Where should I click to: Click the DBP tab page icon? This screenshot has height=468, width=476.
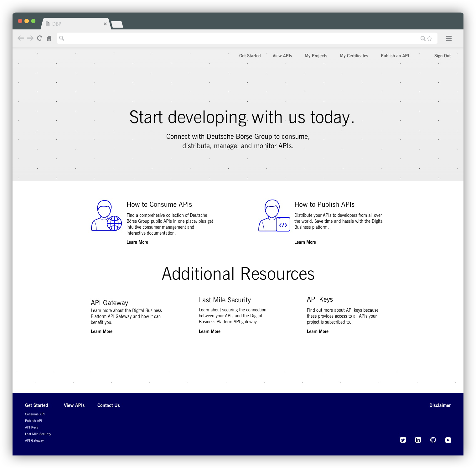point(48,24)
